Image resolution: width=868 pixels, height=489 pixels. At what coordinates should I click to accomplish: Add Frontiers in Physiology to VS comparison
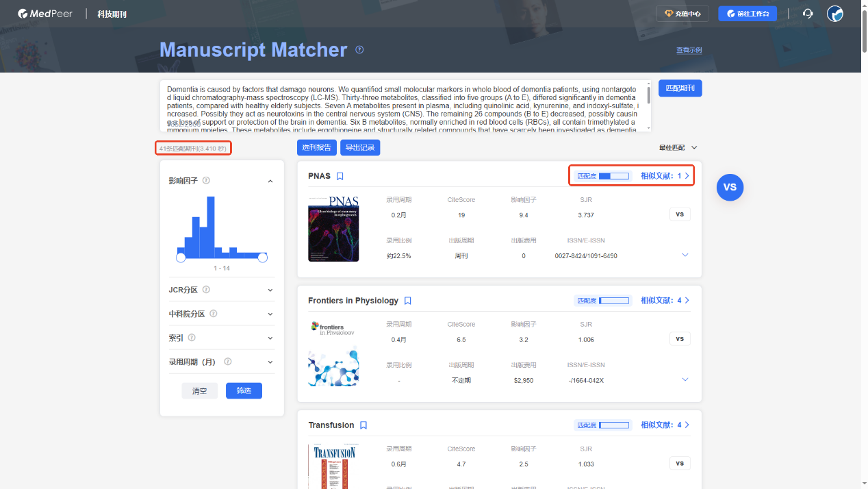pyautogui.click(x=680, y=338)
